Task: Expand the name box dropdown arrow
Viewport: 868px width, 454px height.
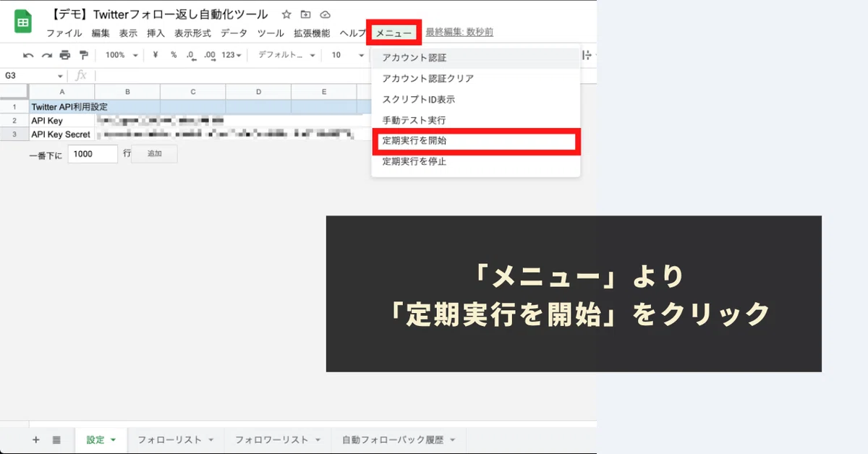Action: pyautogui.click(x=61, y=76)
